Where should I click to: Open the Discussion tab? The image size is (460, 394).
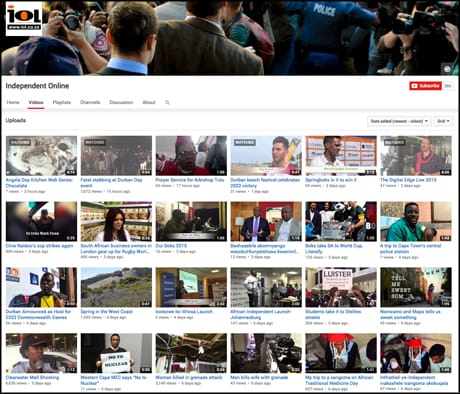click(x=121, y=102)
